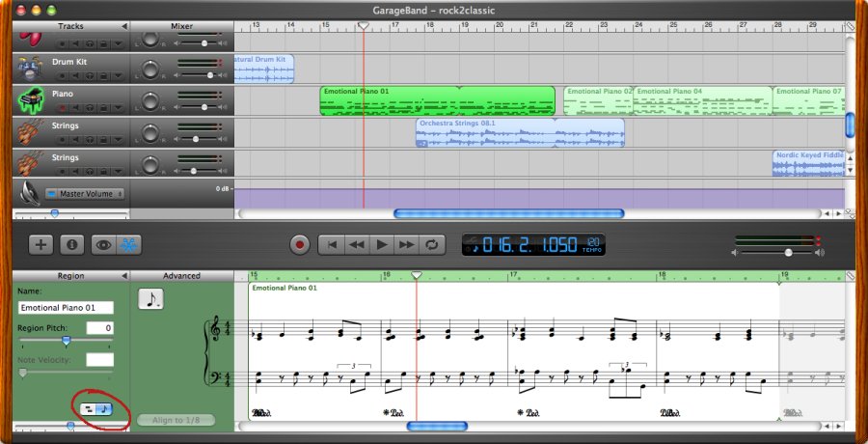The width and height of the screenshot is (868, 444).
Task: Solo the Piano track with headphones
Action: (x=89, y=107)
